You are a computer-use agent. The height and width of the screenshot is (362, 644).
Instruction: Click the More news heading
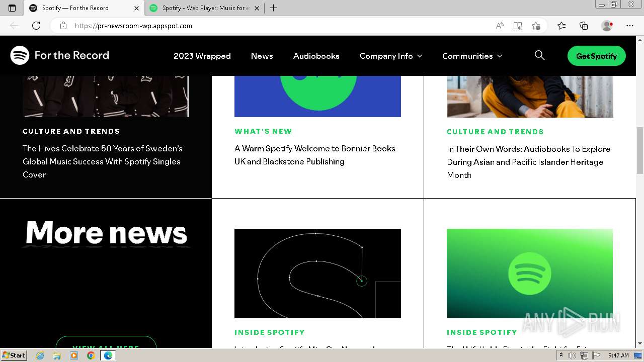click(106, 233)
